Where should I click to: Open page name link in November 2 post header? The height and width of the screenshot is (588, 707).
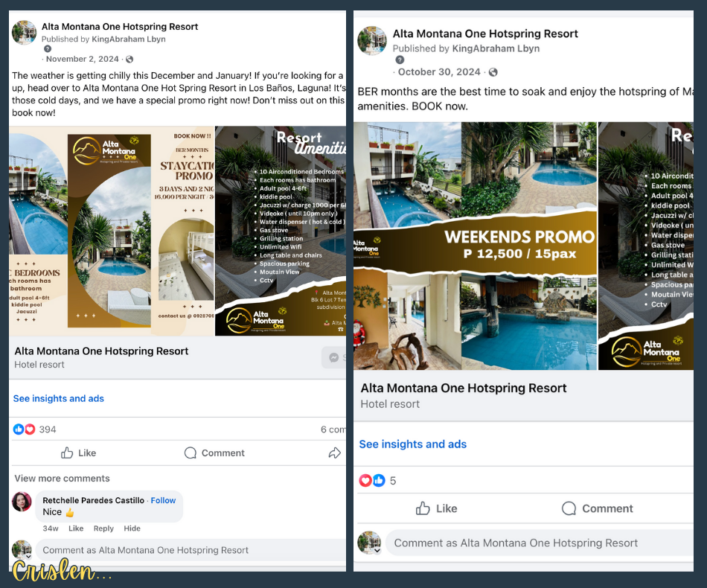point(120,27)
